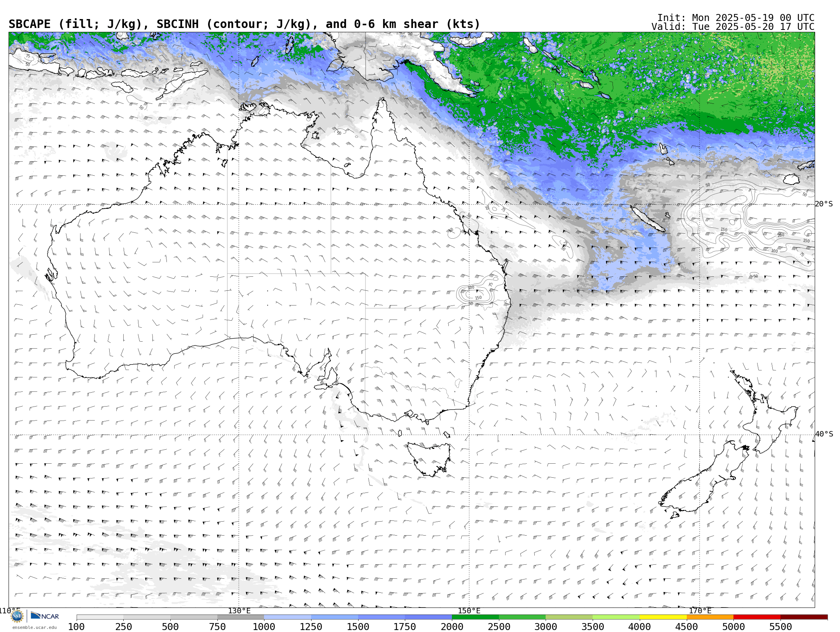Pick the lightest gray swatch between 100 and 250

(100, 617)
